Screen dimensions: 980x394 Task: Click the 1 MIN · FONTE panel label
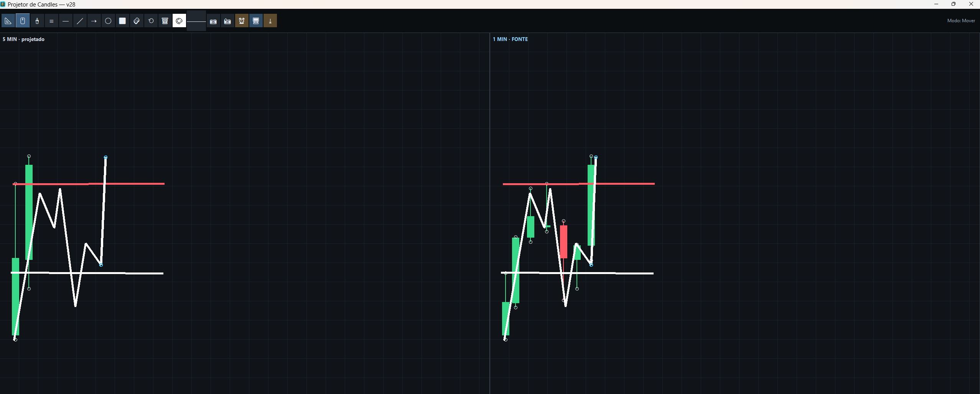point(510,39)
